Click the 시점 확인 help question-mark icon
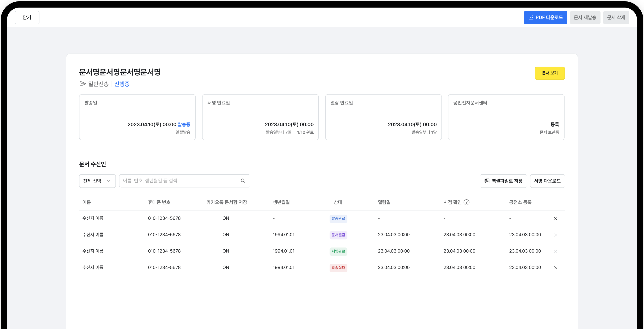Screen dimensions: 644x329 [466, 202]
